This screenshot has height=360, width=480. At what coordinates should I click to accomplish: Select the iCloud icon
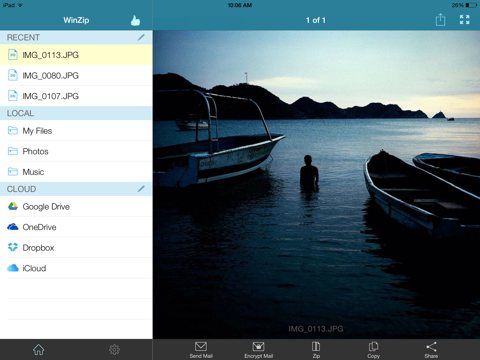click(x=13, y=268)
